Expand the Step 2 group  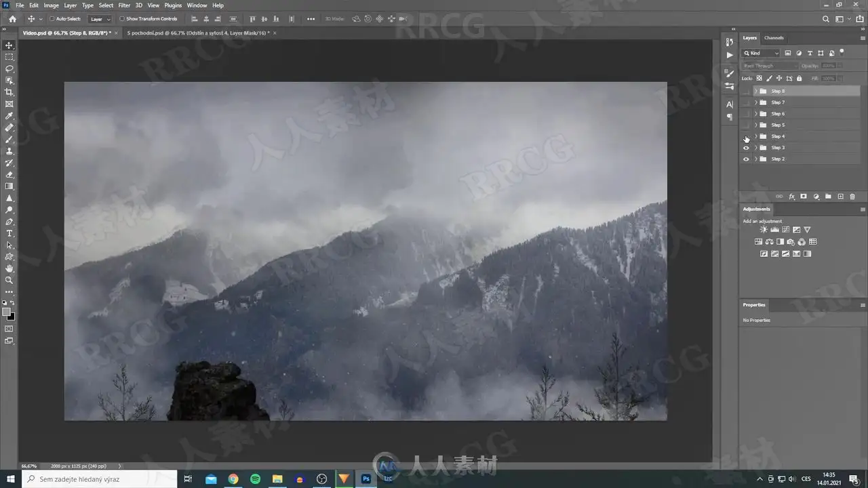pos(756,159)
